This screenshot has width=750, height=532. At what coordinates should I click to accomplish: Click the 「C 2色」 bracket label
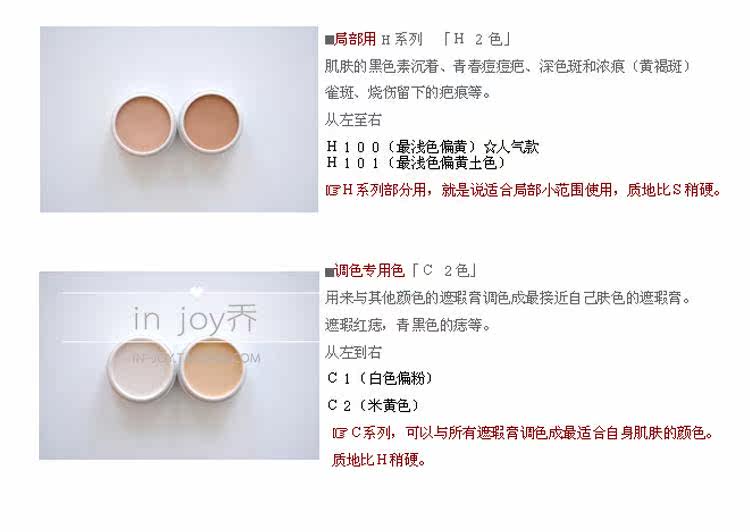tap(443, 270)
